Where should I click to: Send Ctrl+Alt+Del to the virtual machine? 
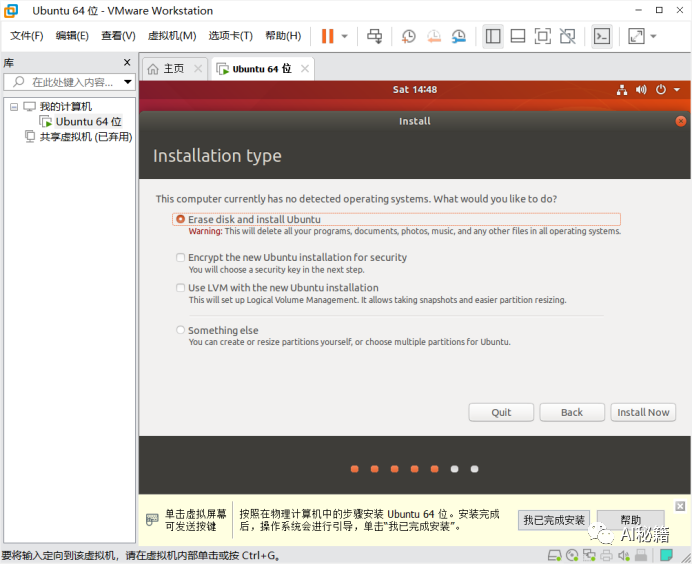tap(374, 36)
